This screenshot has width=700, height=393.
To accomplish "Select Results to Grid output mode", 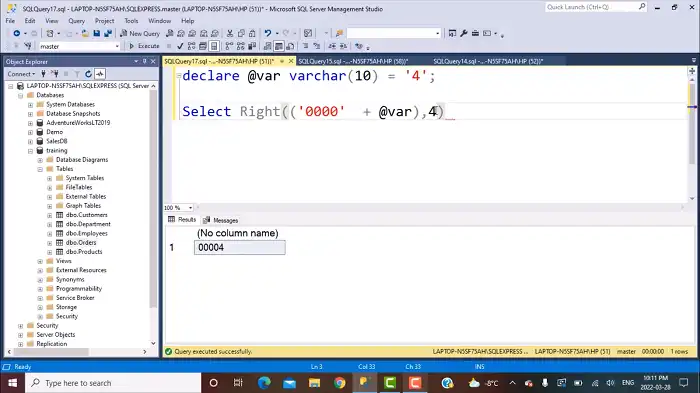I will (279, 46).
